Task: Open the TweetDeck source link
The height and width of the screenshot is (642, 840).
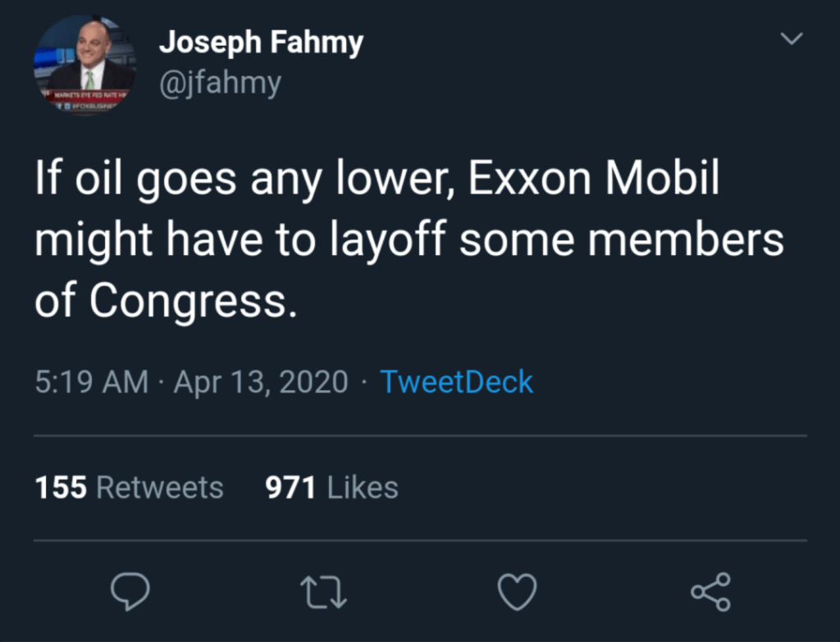Action: tap(456, 382)
